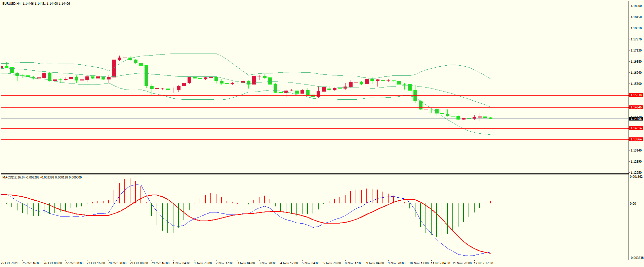Select the 5 Nov 04:00 time label
This screenshot has width=644, height=267.
pos(311,263)
